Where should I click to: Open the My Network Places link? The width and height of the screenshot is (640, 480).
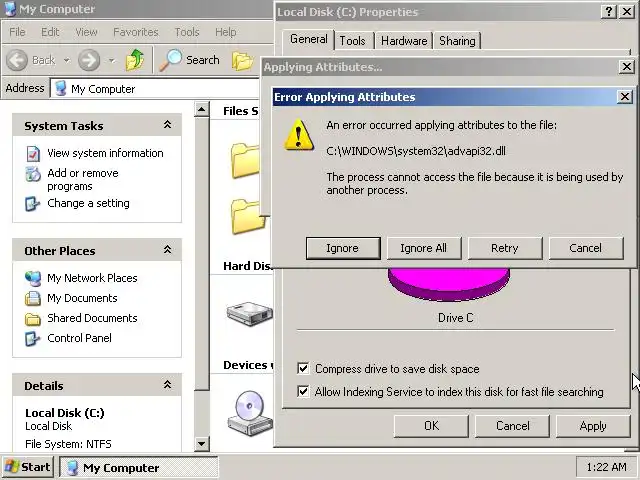(x=92, y=278)
